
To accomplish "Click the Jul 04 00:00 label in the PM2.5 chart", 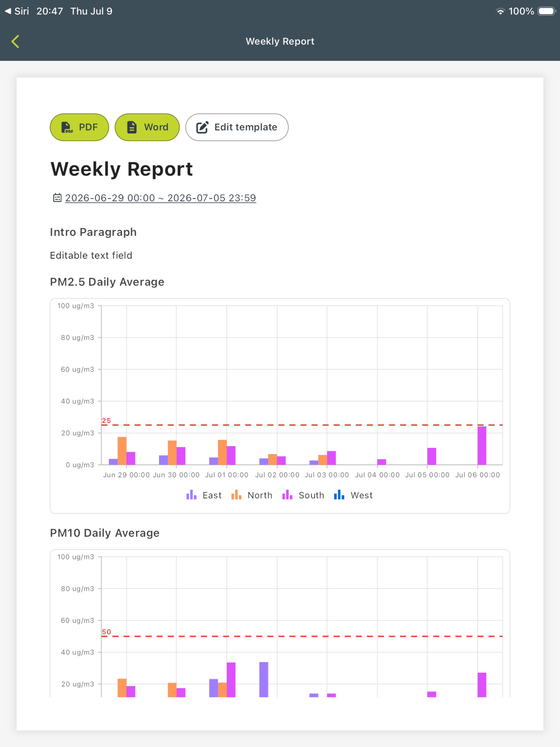I will (377, 475).
